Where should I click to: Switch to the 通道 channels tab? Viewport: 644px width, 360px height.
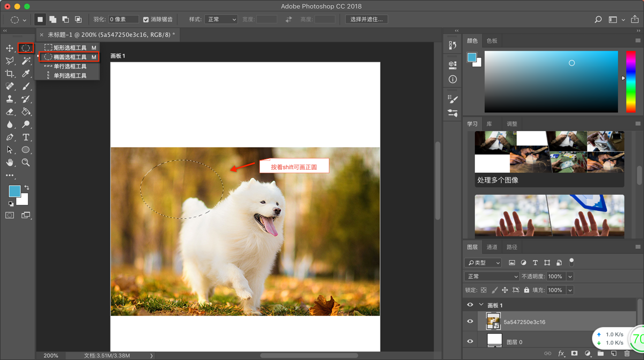(492, 247)
